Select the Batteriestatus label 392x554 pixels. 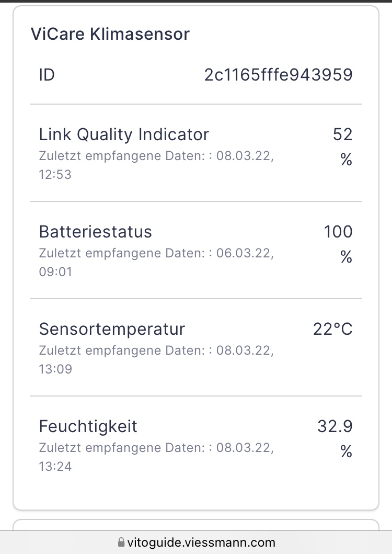coord(95,232)
